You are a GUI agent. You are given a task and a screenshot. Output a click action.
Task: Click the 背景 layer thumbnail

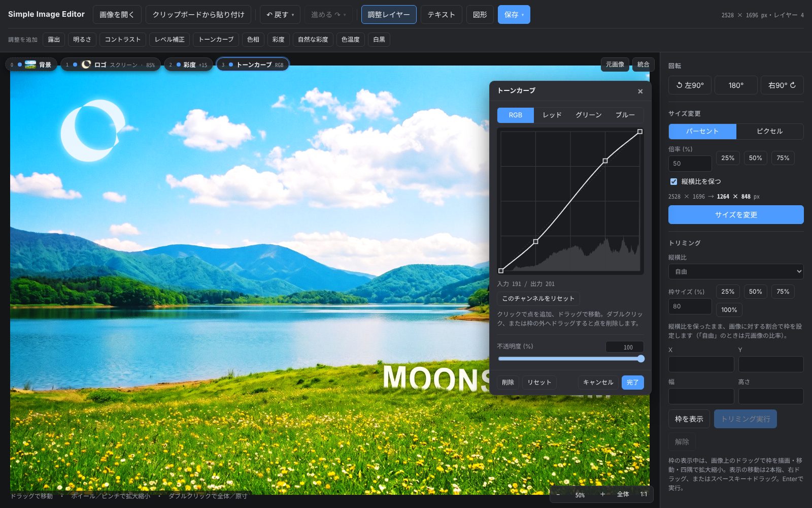point(30,65)
